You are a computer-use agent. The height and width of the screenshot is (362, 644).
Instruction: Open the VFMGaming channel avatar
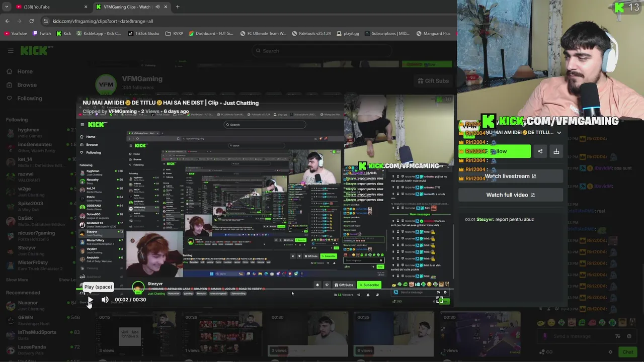coord(106,84)
